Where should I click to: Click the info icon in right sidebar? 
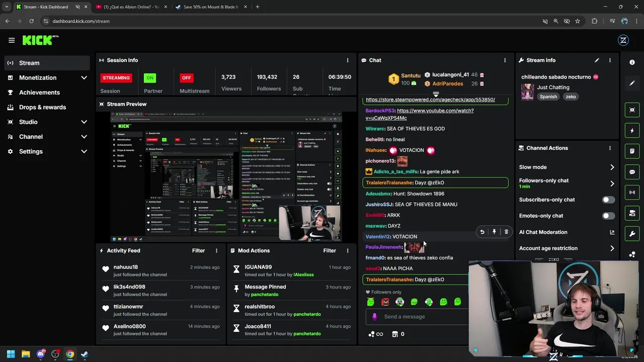632,62
